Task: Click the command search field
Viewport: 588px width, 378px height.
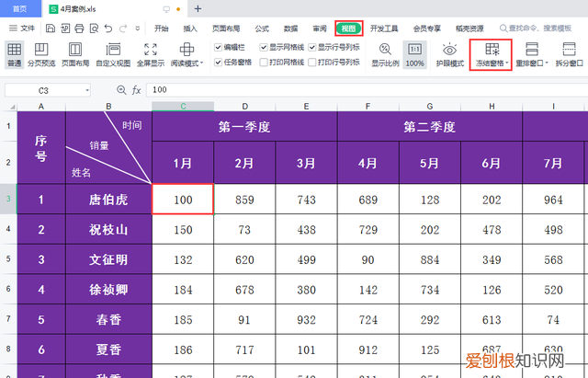Action: 537,29
